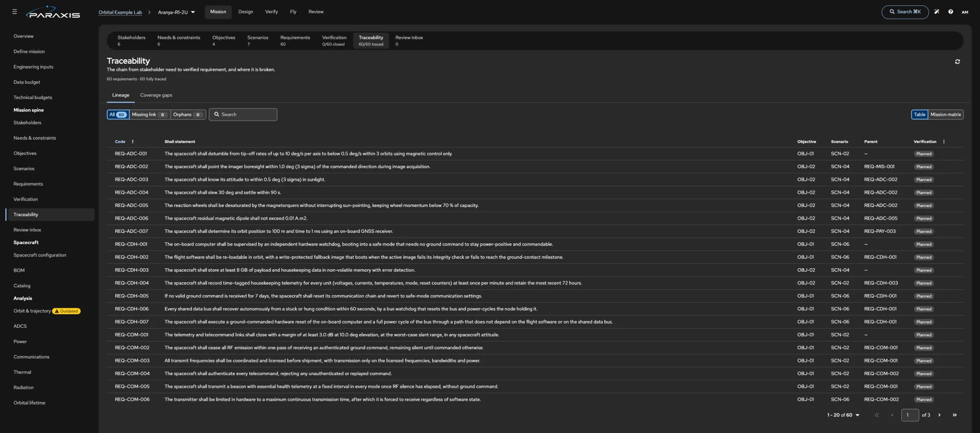Filter by Missing link

tap(149, 115)
